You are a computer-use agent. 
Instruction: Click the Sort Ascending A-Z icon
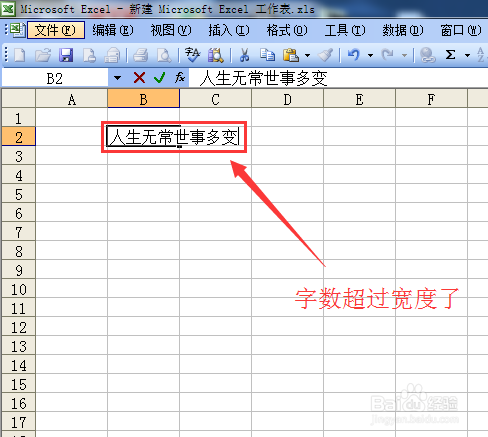pyautogui.click(x=481, y=55)
